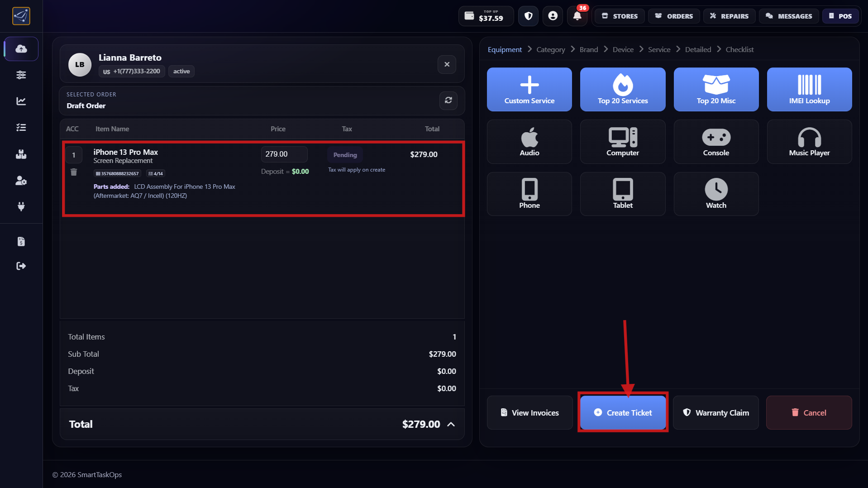This screenshot has height=488, width=868.
Task: Open the user settings sidebar icon
Action: tap(21, 181)
